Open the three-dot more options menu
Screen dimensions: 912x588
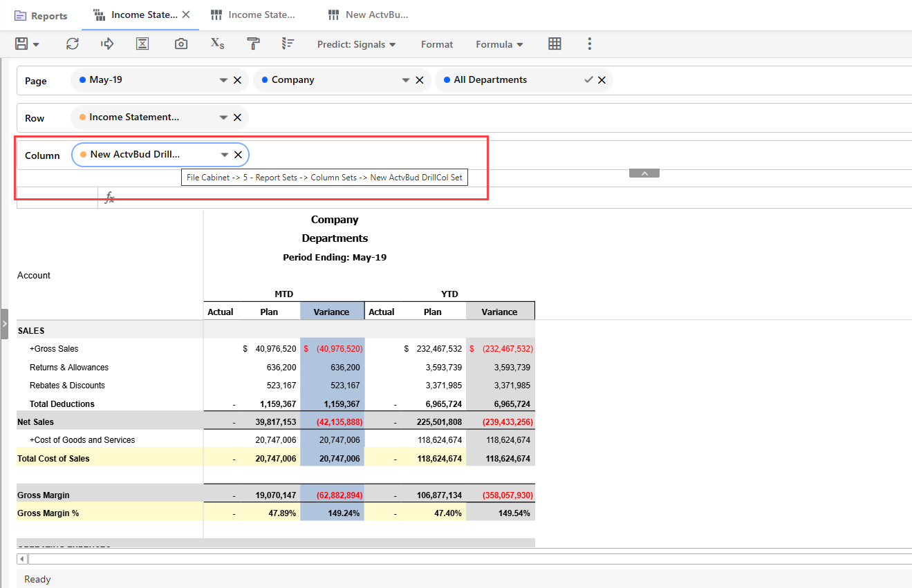(x=590, y=44)
